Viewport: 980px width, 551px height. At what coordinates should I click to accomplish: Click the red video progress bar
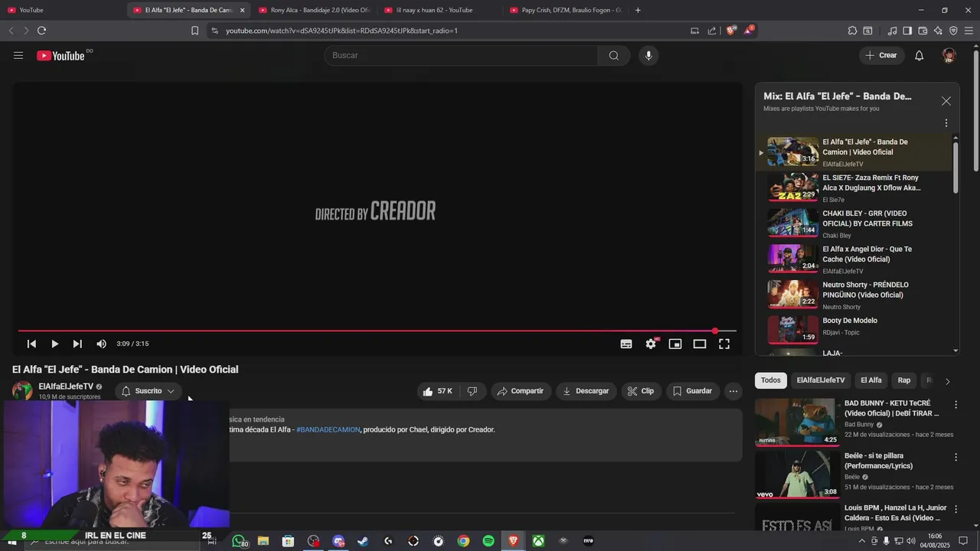coord(377,331)
